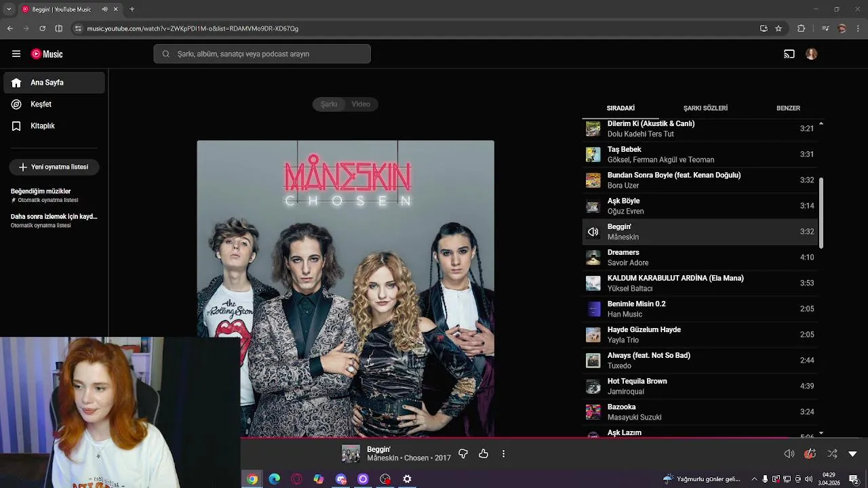Open the browser extensions puzzle icon
The image size is (868, 488).
click(802, 28)
